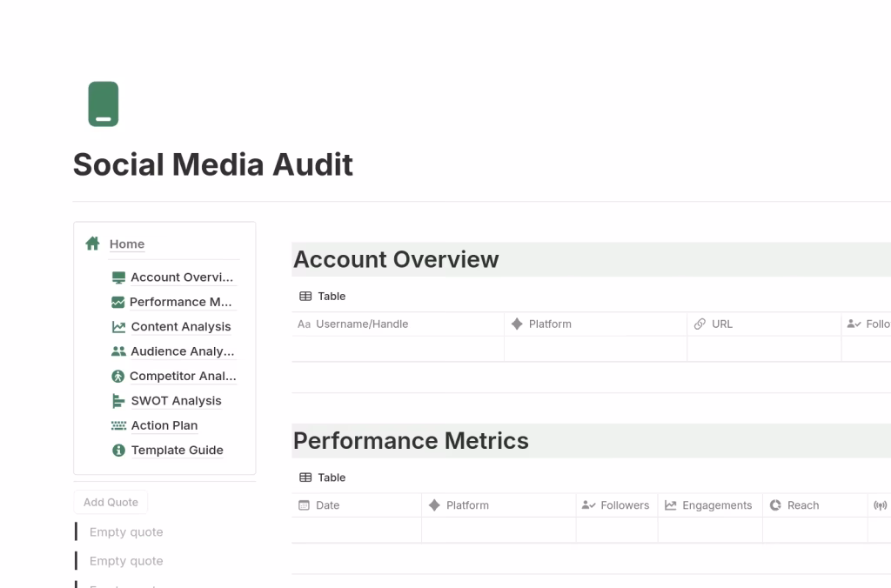Click the empty Date cell in Performance Metrics
This screenshot has height=588, width=891.
(357, 531)
